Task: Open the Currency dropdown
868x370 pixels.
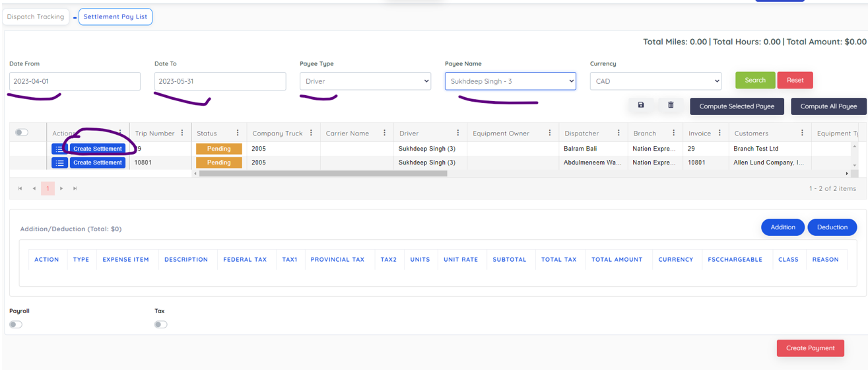Action: (655, 81)
